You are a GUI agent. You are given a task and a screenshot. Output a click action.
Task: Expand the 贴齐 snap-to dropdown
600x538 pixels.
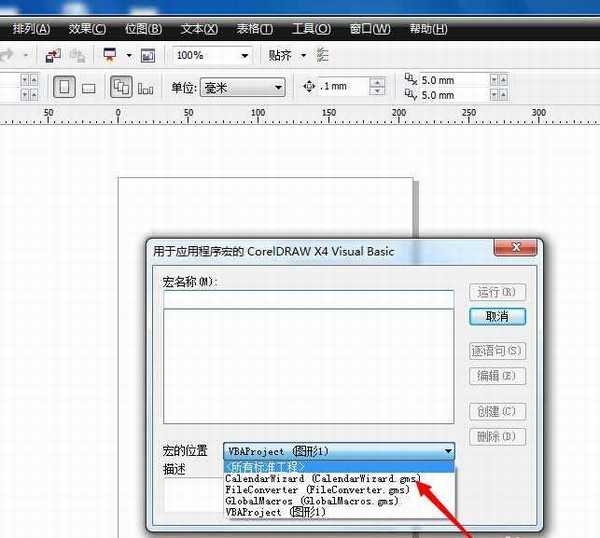pos(301,56)
